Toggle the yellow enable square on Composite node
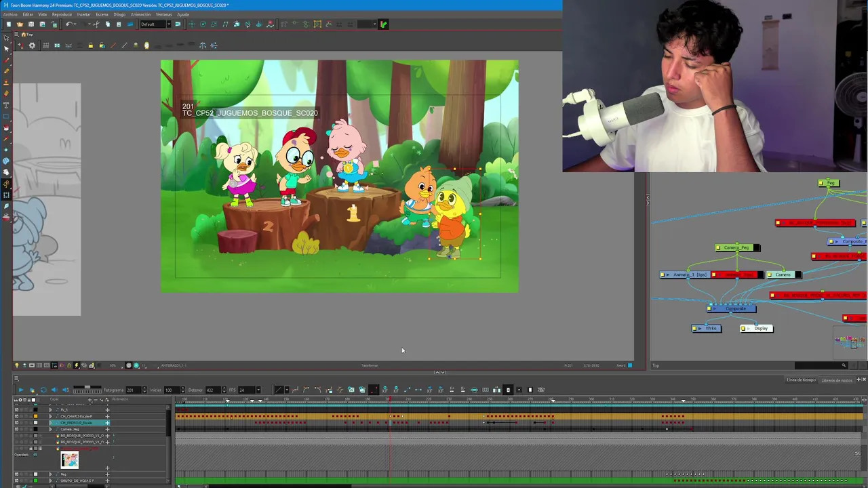The image size is (868, 488). 711,309
